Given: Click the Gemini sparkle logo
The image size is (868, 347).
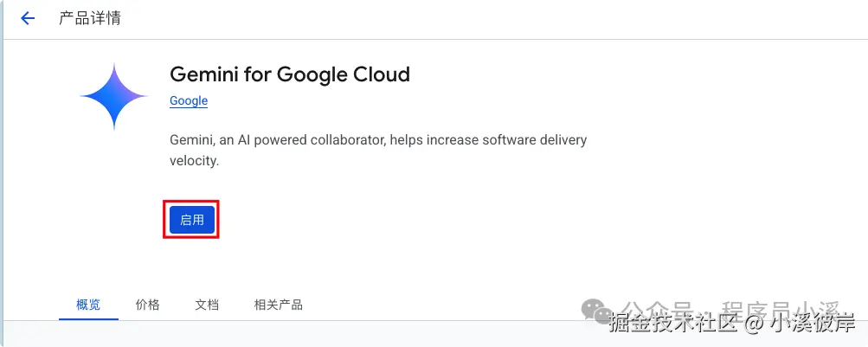Looking at the screenshot, I should 114,97.
